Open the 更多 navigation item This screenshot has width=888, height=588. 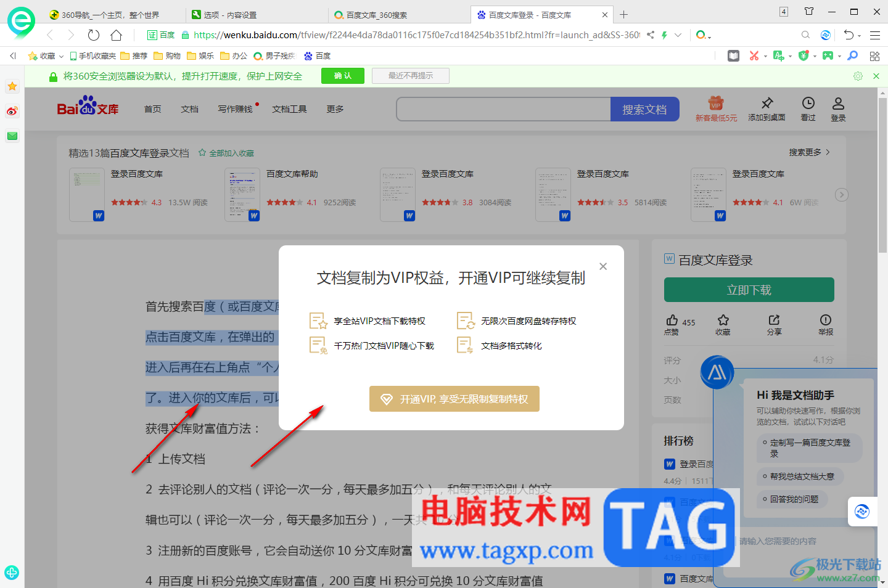[x=335, y=109]
